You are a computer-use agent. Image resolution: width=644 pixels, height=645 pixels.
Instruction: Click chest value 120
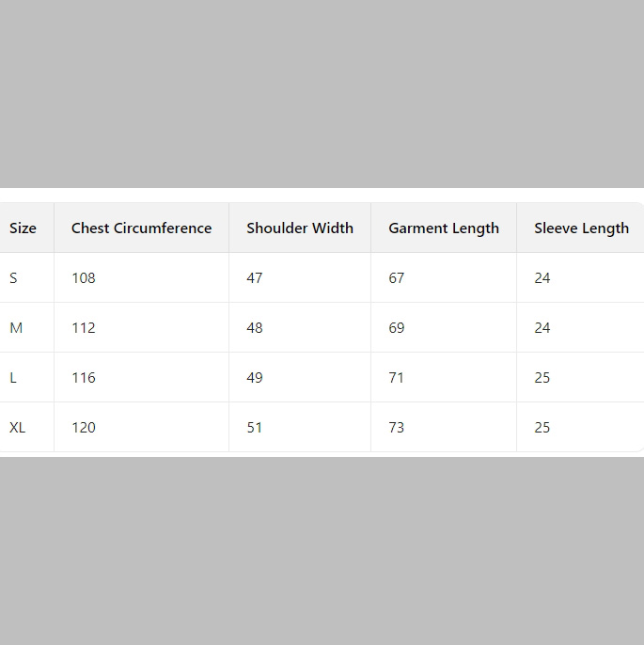coord(84,428)
